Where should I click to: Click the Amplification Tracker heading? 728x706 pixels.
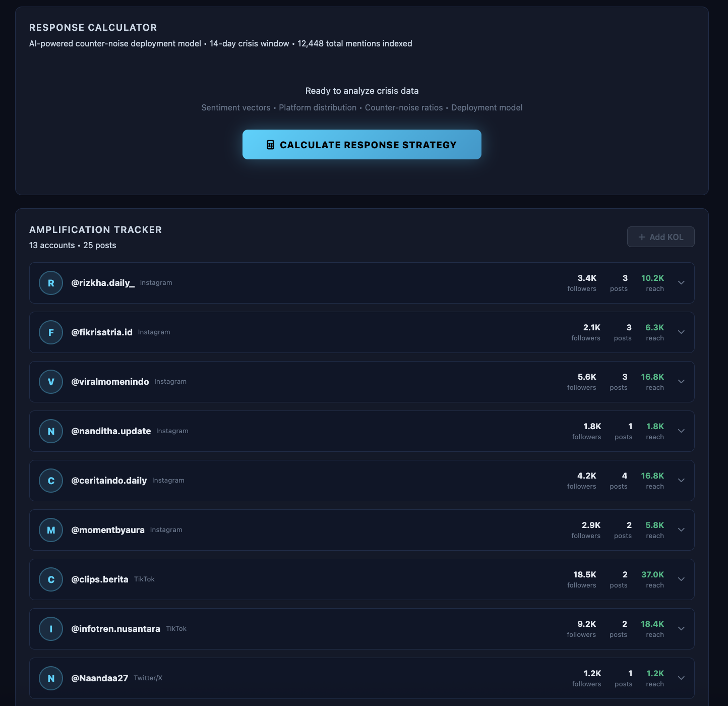[96, 229]
